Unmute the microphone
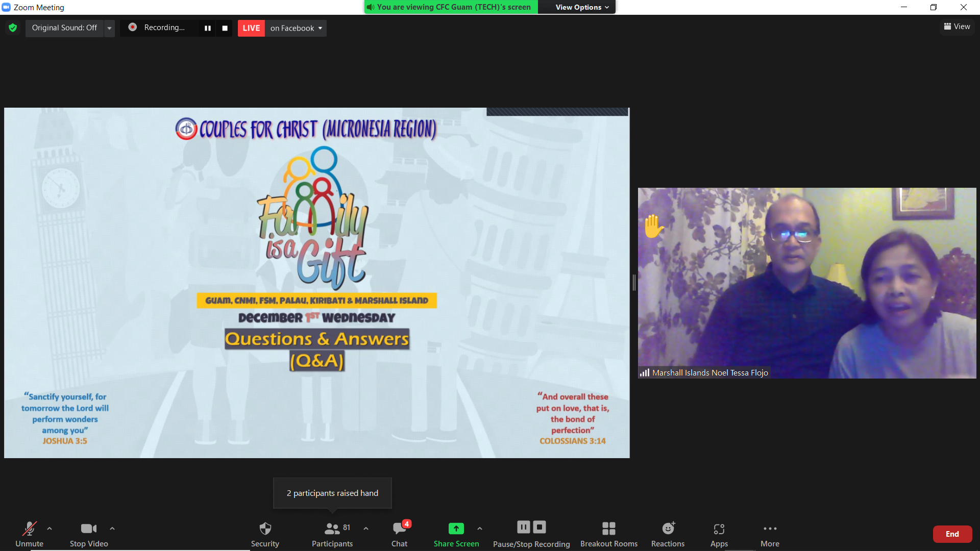This screenshot has height=551, width=980. [29, 534]
